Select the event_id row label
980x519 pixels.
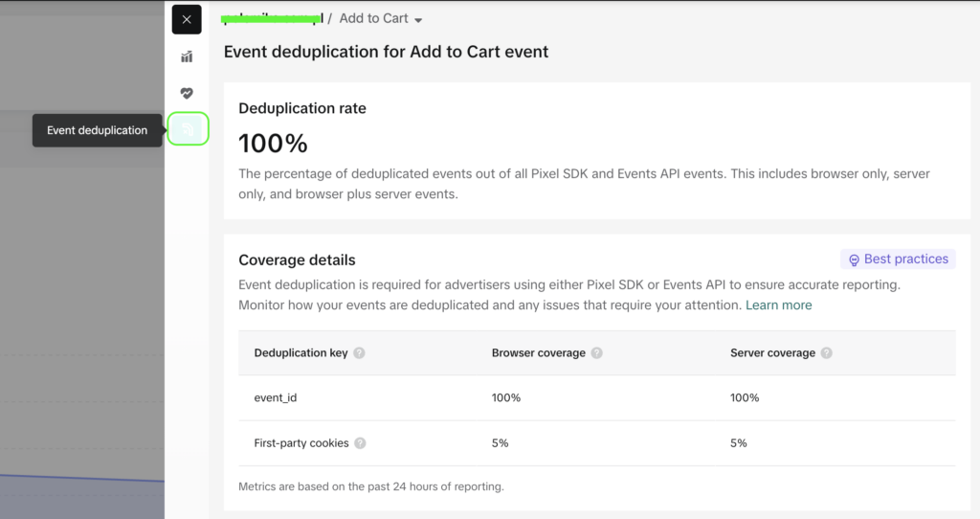pos(276,397)
